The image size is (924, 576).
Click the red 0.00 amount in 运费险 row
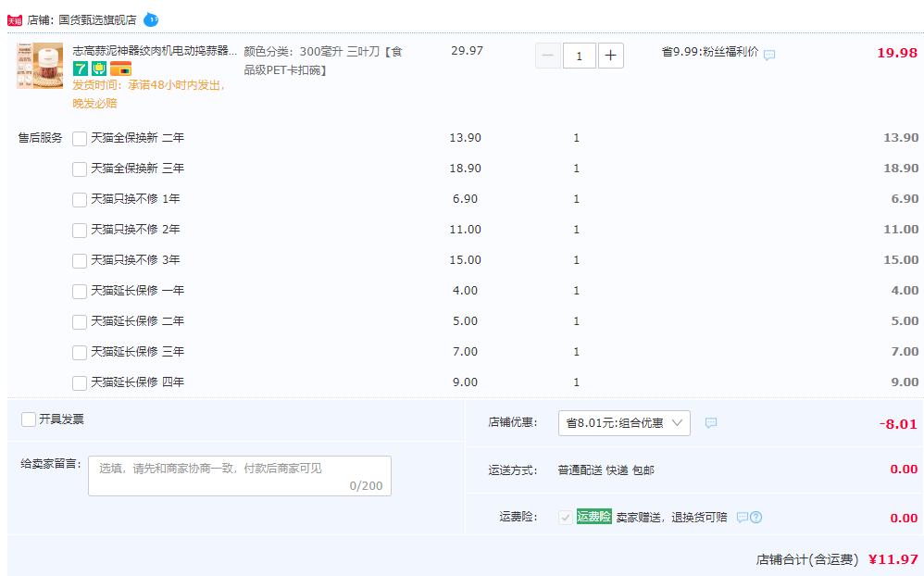(904, 519)
